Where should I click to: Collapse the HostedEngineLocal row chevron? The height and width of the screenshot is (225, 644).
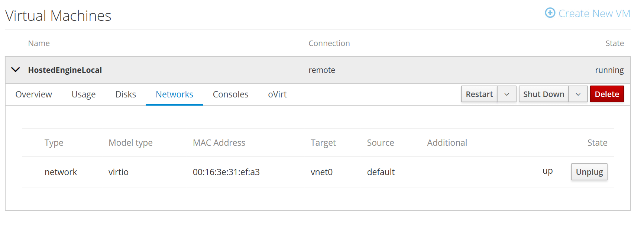(16, 70)
